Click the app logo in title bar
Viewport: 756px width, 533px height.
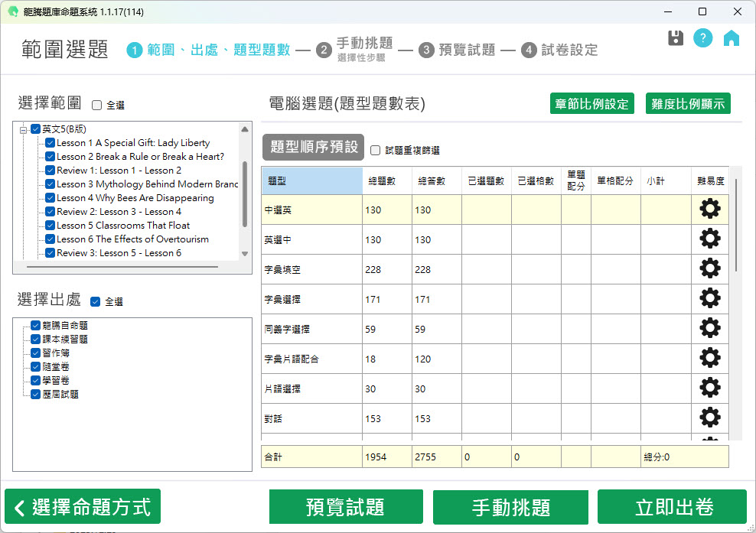click(13, 11)
